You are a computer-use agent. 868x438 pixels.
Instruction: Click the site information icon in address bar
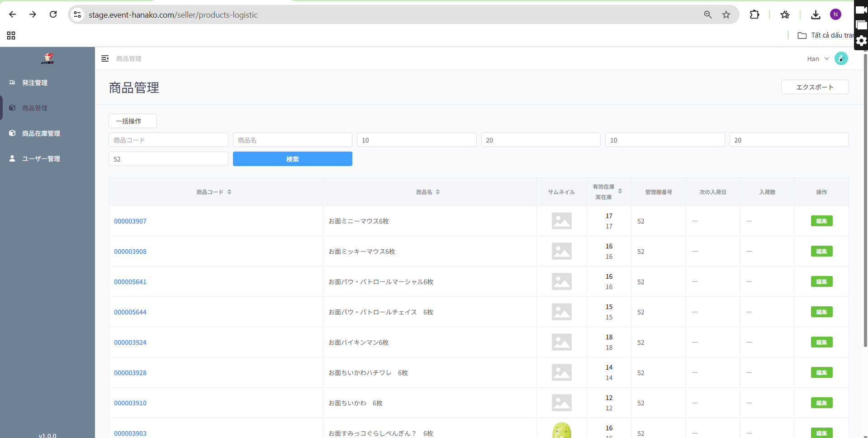tap(78, 14)
